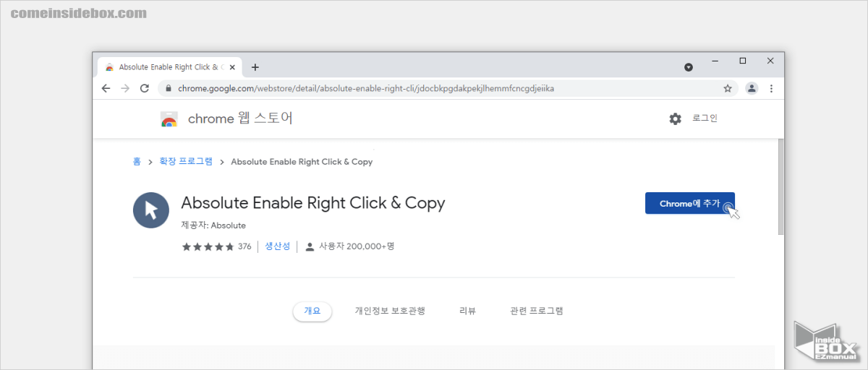Click the extension title heading text
This screenshot has height=370, width=868.
point(313,202)
